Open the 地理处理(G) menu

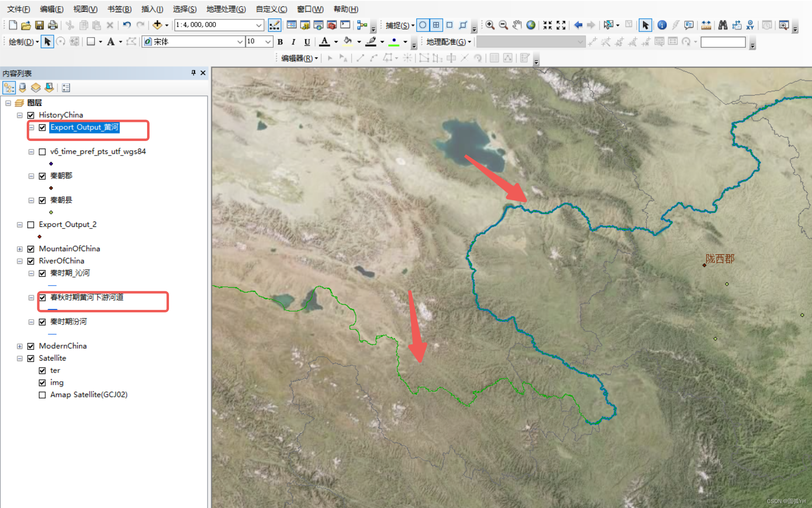(226, 9)
